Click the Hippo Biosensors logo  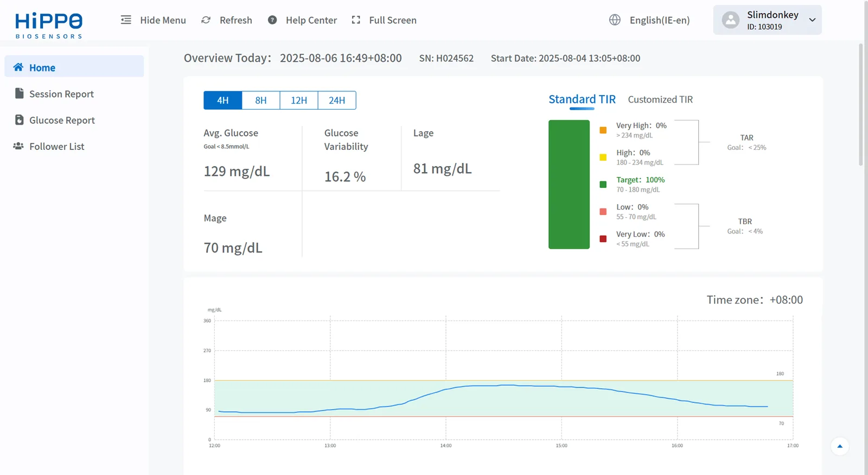click(49, 26)
